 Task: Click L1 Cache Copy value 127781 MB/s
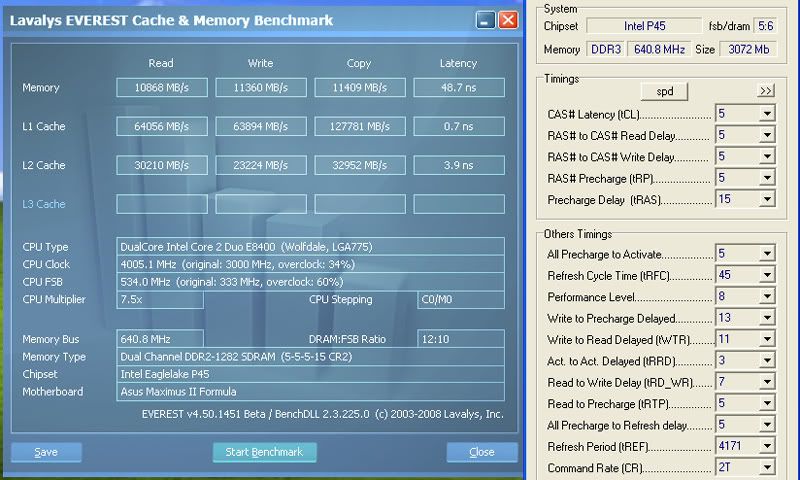click(x=360, y=126)
